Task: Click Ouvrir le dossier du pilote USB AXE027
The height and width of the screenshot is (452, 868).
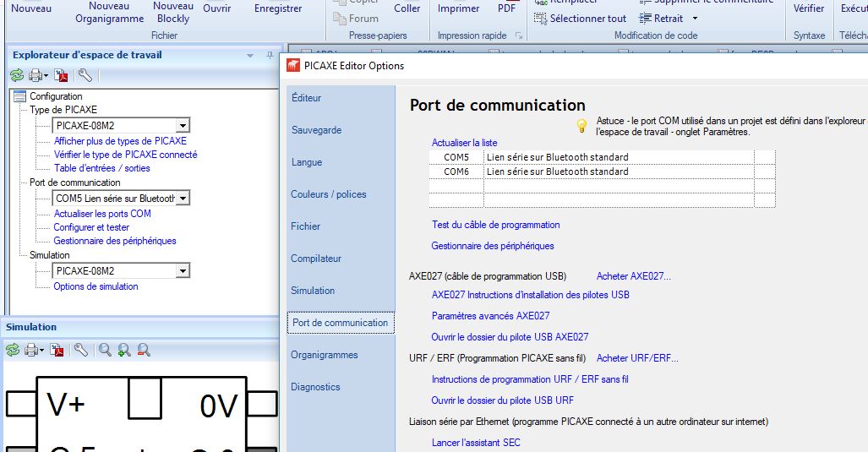Action: [x=510, y=337]
